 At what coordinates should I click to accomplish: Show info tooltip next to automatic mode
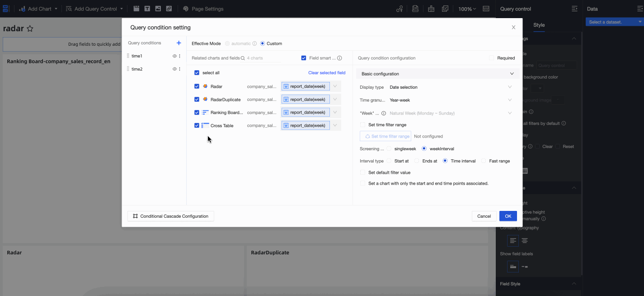254,43
